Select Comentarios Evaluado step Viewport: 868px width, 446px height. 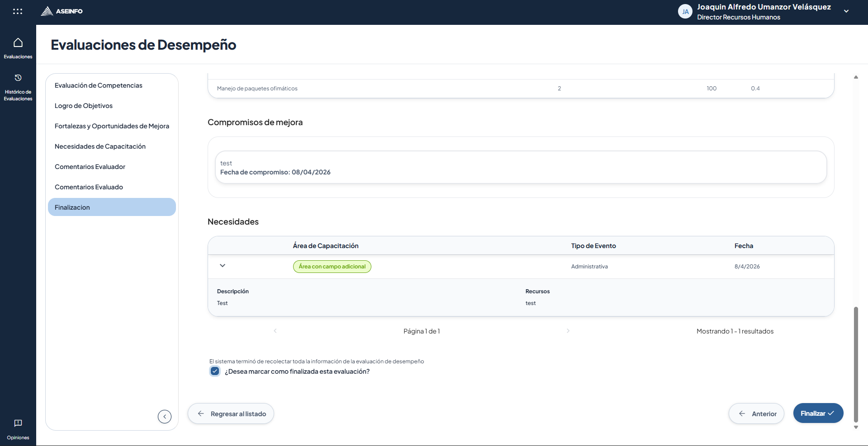point(112,187)
